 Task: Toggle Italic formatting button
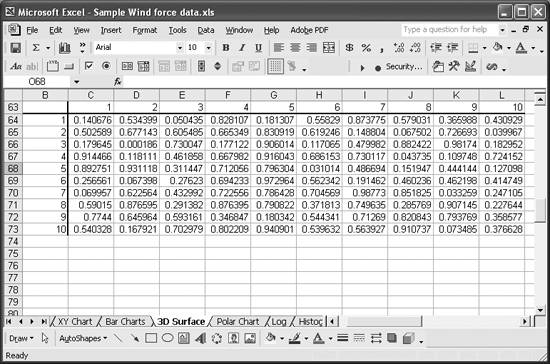click(242, 47)
